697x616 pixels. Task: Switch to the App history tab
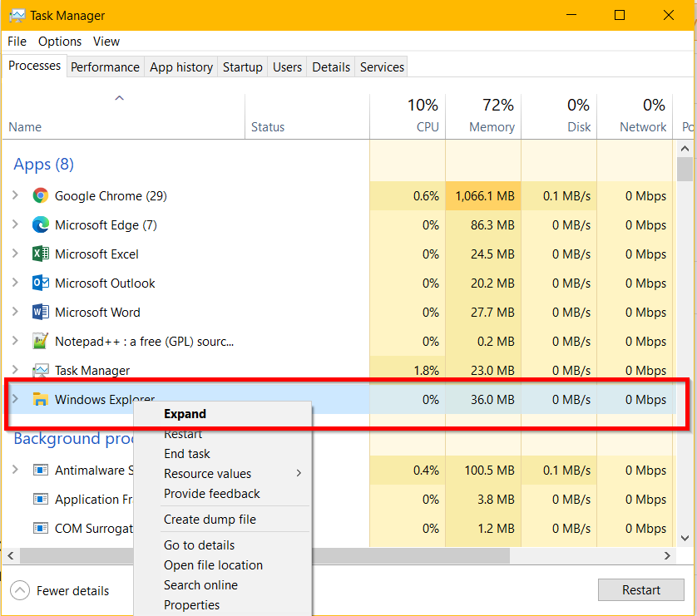181,67
